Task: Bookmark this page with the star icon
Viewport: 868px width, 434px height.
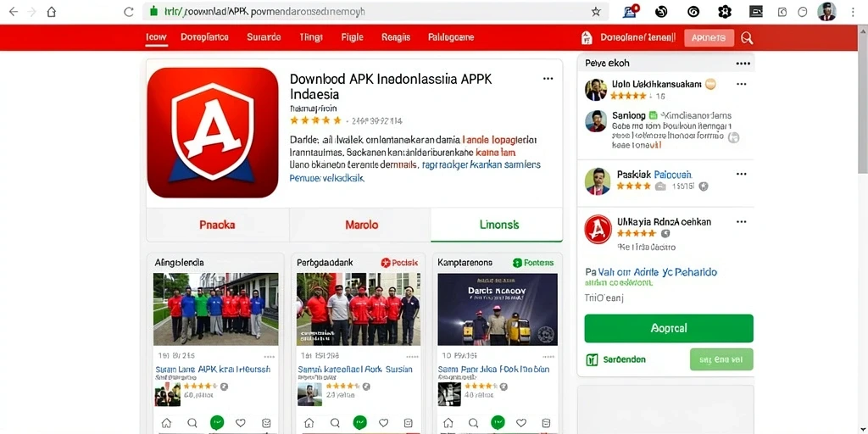Action: click(596, 12)
